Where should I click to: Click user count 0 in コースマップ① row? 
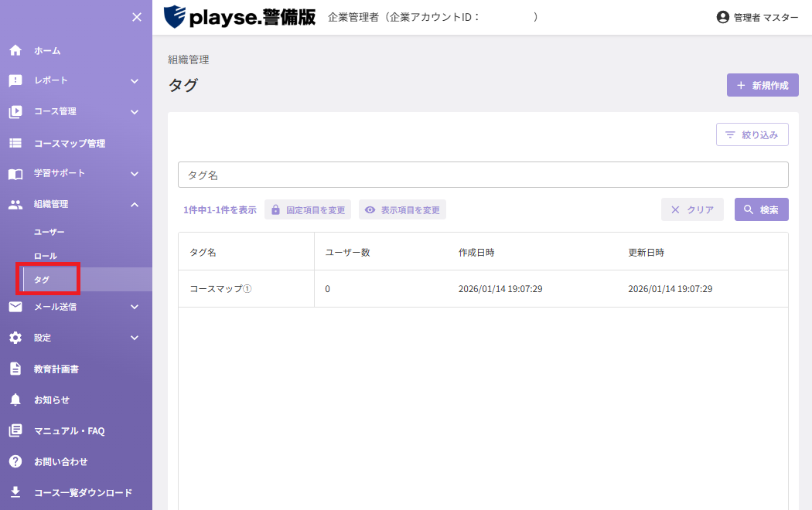(327, 289)
